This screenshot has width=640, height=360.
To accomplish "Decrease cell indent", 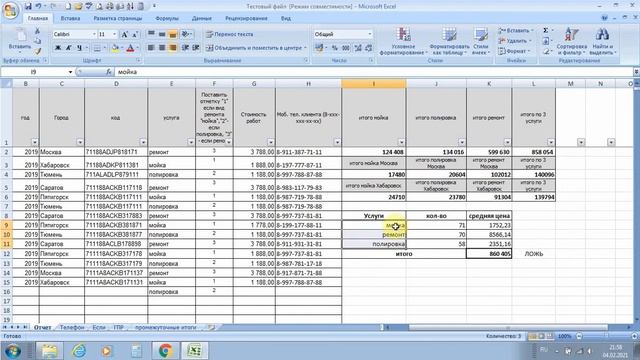I will pos(185,48).
